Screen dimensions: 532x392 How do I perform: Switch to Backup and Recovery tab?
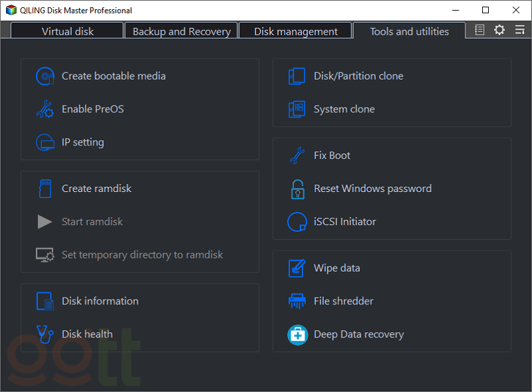coord(182,31)
